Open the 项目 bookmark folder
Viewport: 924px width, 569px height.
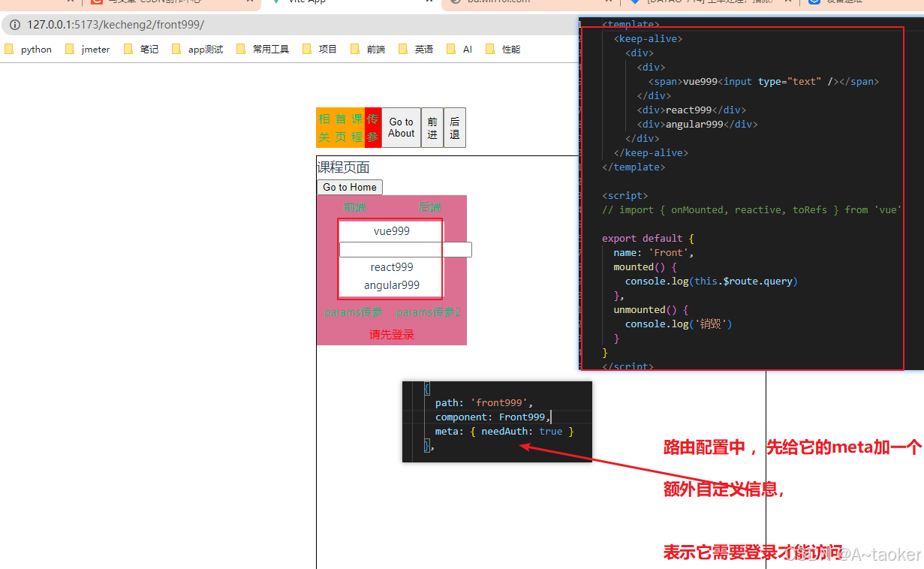[320, 50]
